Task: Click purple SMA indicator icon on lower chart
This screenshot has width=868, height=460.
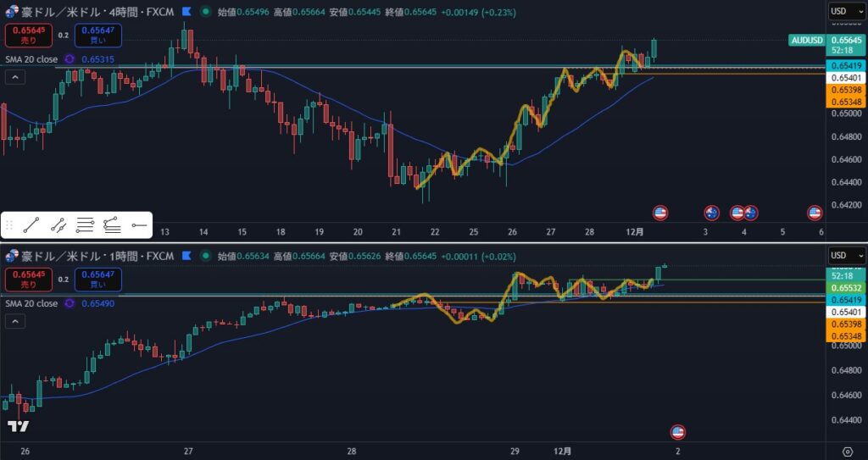Action: click(x=70, y=303)
